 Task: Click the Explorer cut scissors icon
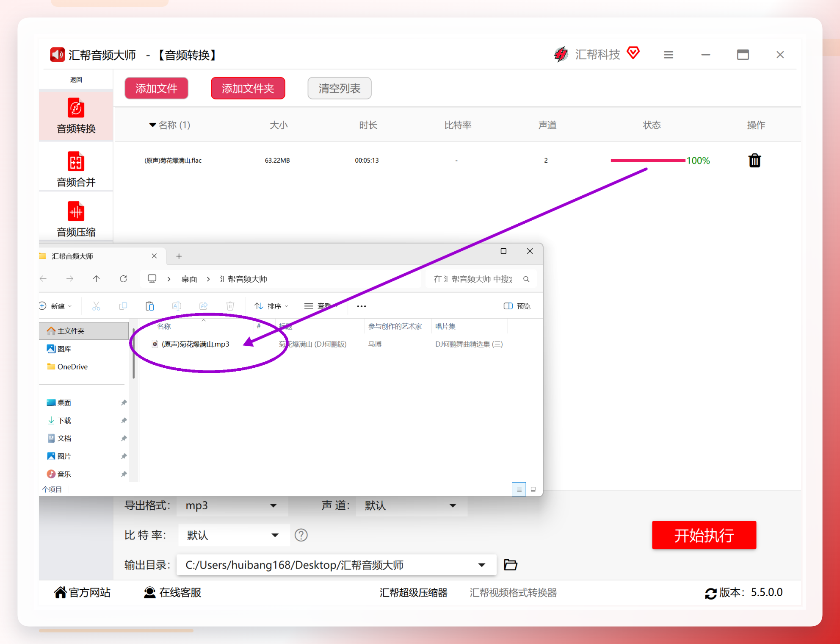pyautogui.click(x=96, y=306)
